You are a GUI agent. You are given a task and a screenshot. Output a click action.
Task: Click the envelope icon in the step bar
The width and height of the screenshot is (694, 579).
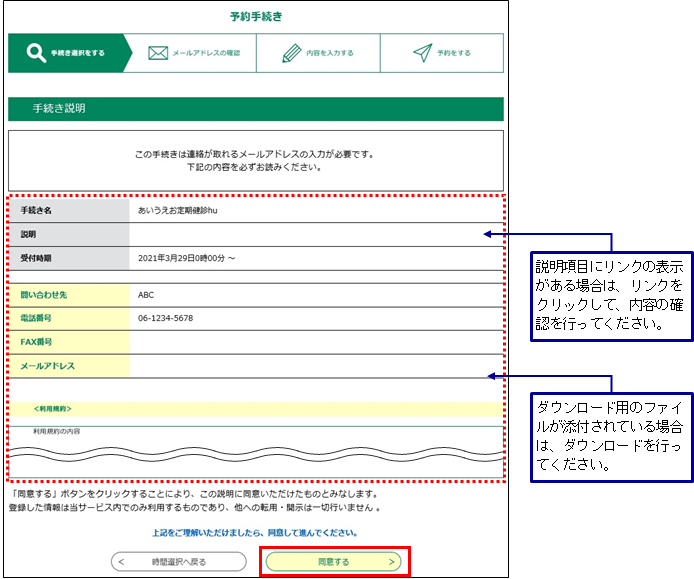157,53
